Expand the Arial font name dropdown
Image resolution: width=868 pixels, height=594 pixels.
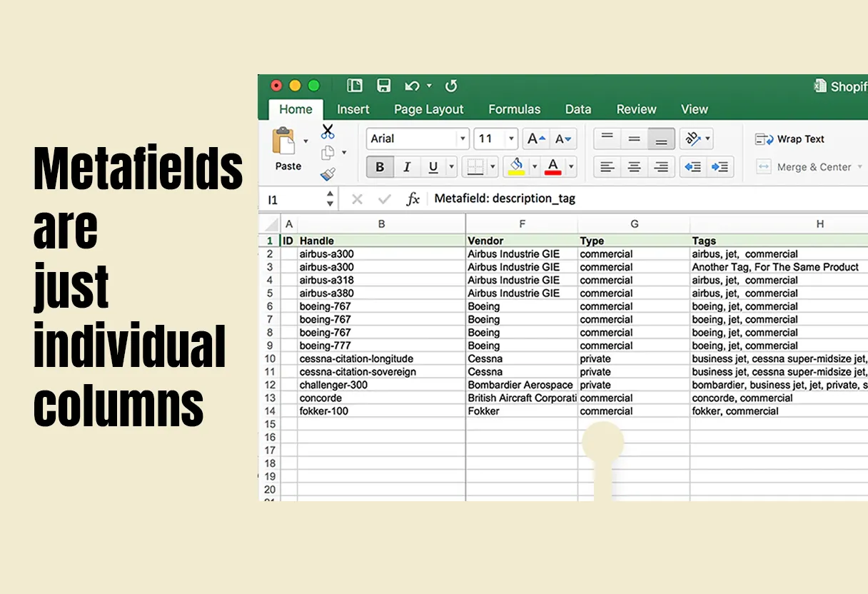(463, 139)
